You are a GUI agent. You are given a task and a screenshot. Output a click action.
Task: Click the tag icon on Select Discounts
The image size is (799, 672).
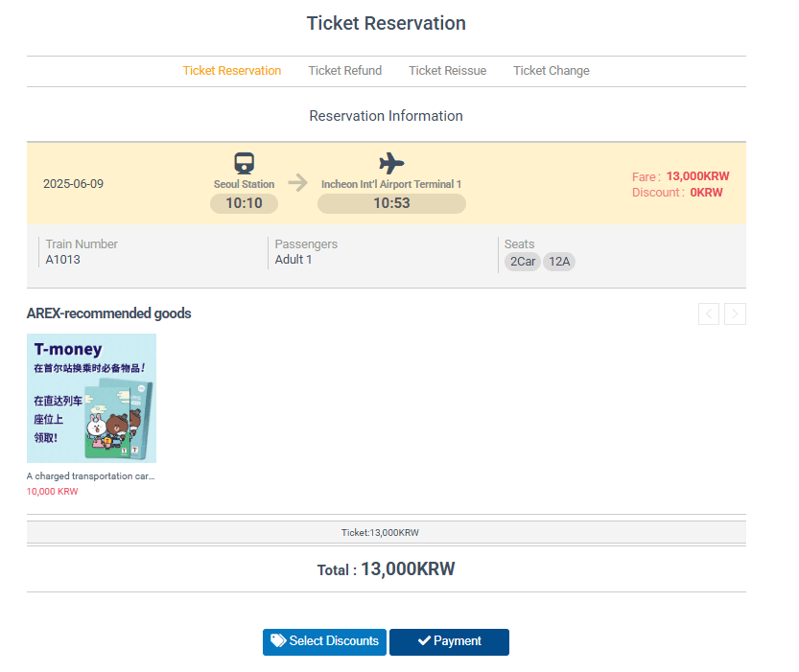[x=278, y=641]
